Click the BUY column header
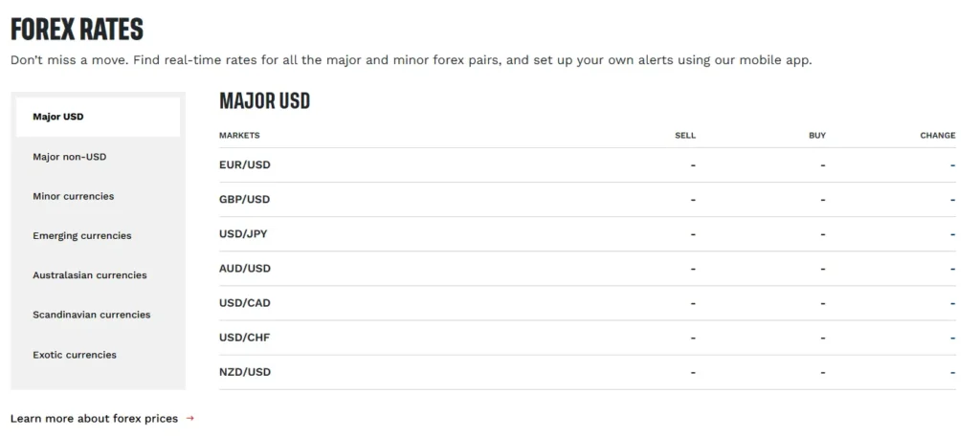Image resolution: width=980 pixels, height=437 pixels. pos(816,136)
